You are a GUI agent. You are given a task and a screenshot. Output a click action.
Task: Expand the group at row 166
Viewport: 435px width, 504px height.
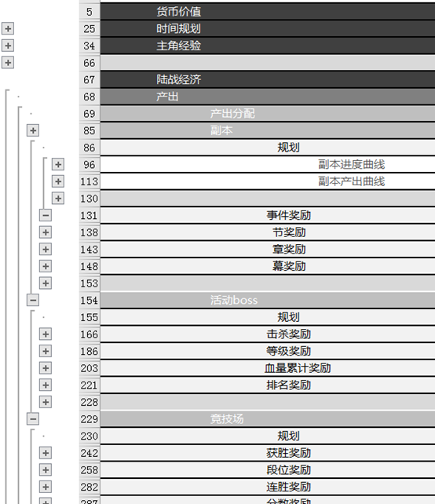coord(46,334)
